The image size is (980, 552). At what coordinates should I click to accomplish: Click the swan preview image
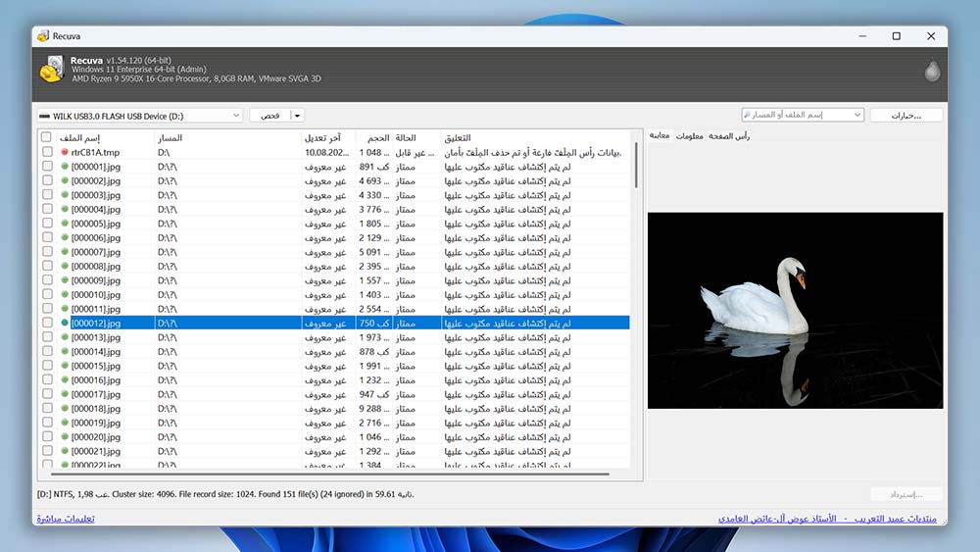[795, 311]
